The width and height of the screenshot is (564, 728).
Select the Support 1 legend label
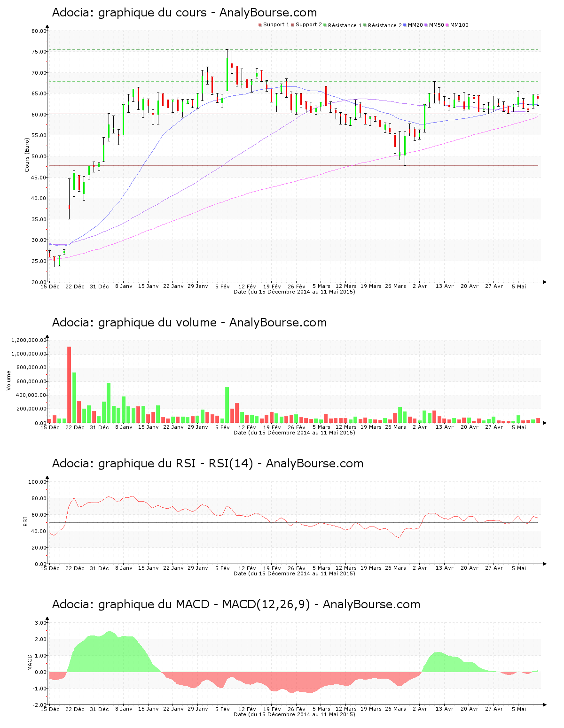click(x=276, y=25)
